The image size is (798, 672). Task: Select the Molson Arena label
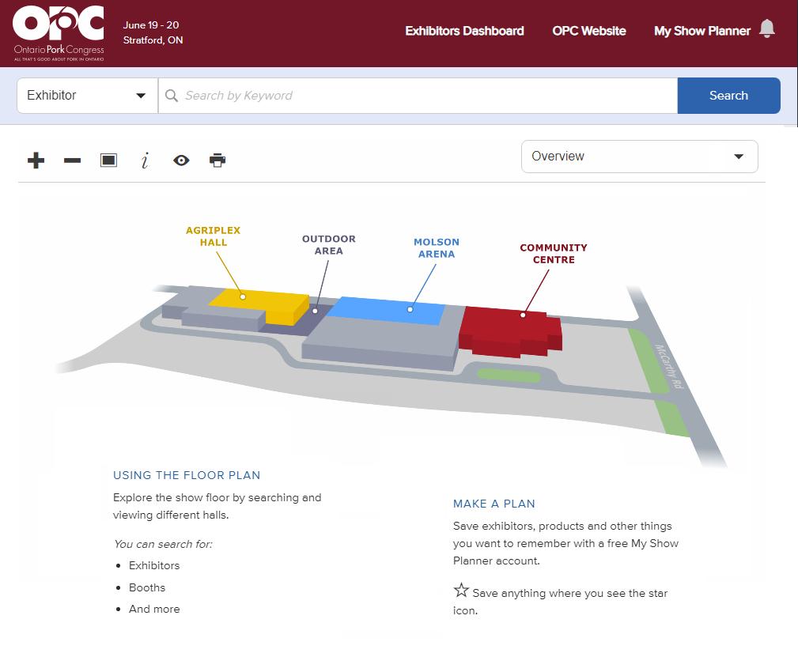click(436, 247)
